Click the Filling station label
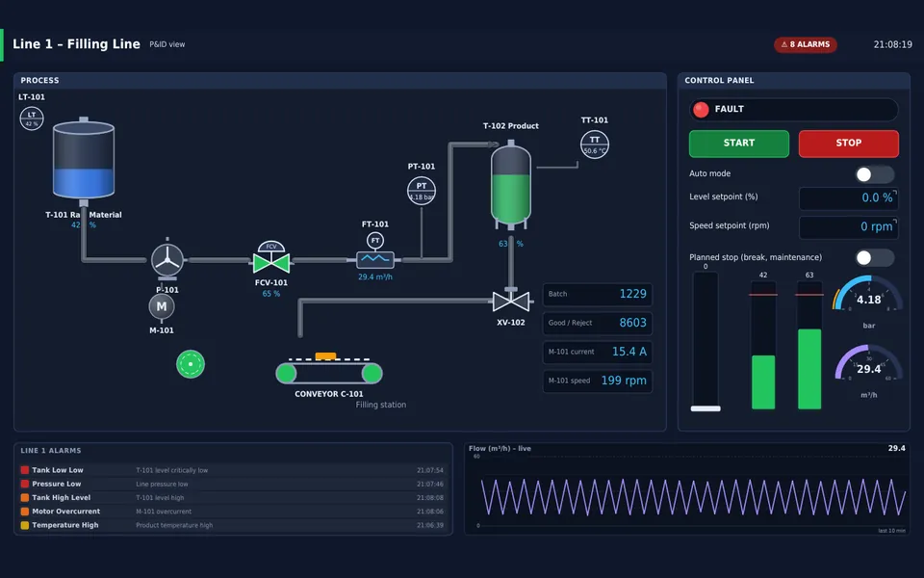 381,405
